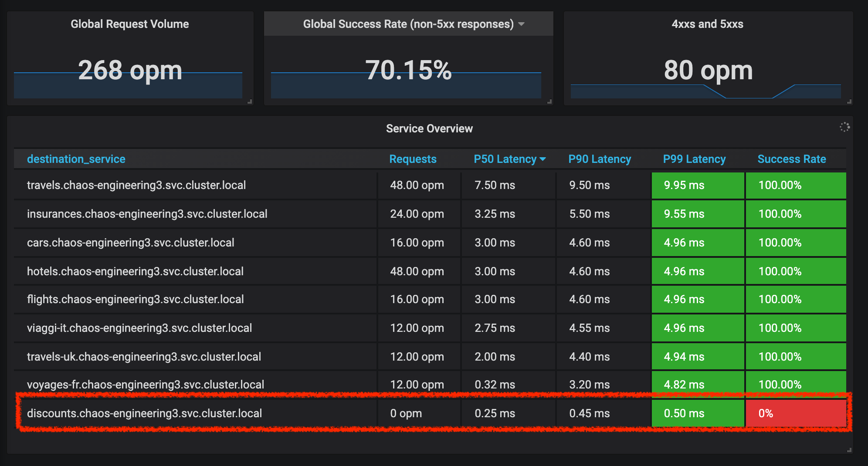The height and width of the screenshot is (466, 868).
Task: Click the 80 opm stat value
Action: click(708, 70)
